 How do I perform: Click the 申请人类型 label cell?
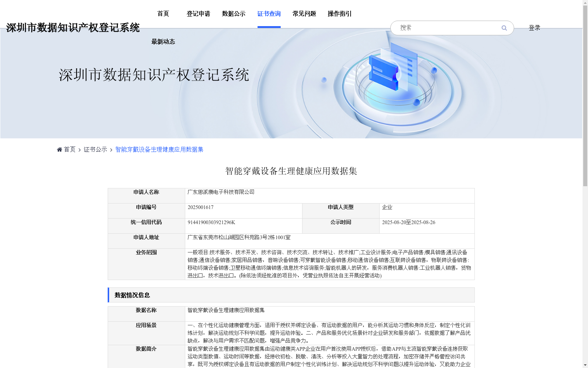pos(341,211)
